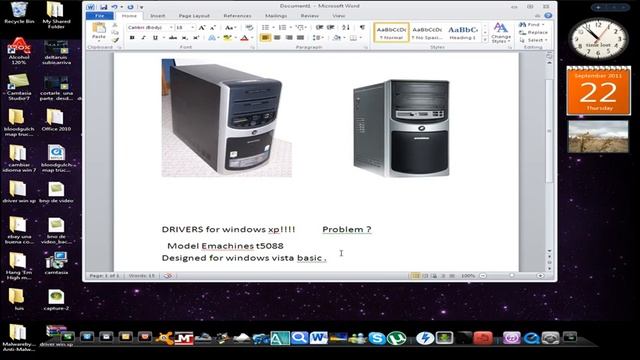
Task: Toggle Center alignment in Paragraph group
Action: pyautogui.click(x=277, y=38)
